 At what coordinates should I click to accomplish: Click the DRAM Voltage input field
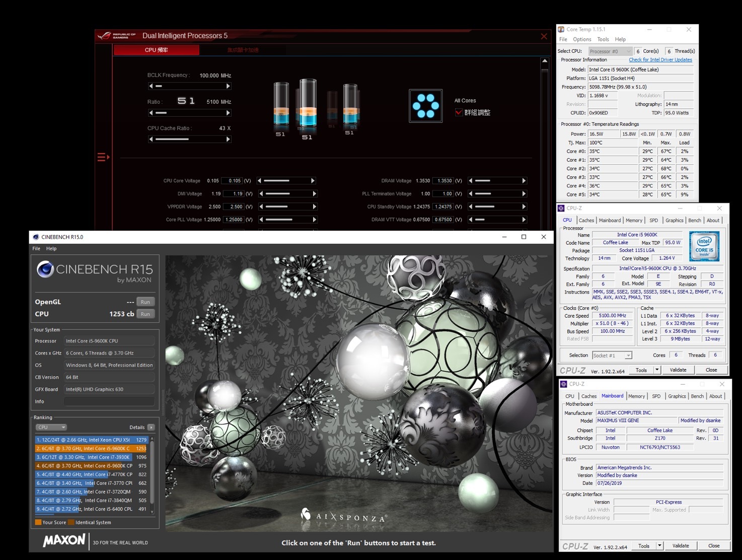(443, 181)
